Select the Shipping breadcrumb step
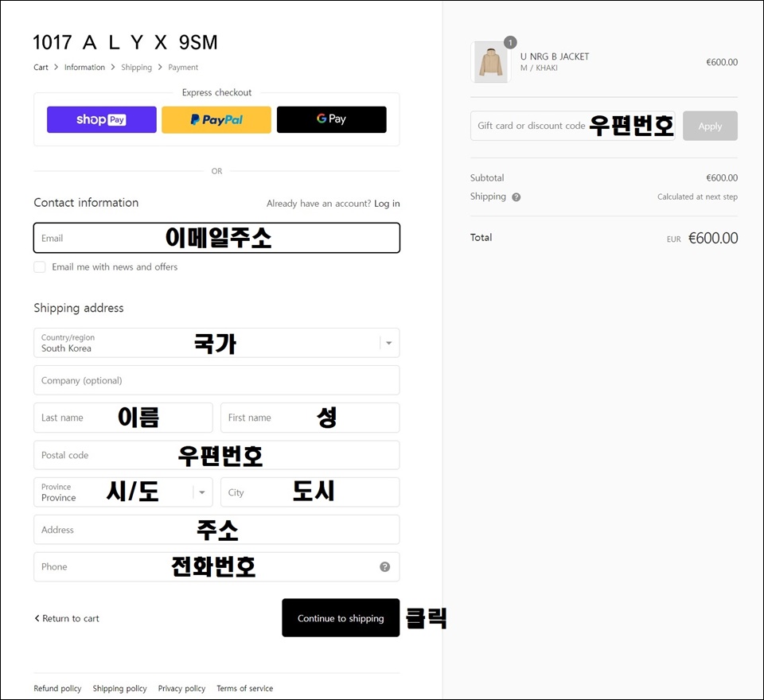Screen dimensions: 764x700 point(136,68)
